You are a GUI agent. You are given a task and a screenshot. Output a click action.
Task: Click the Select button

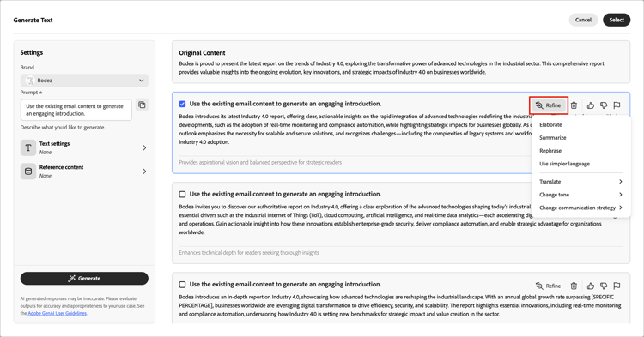pyautogui.click(x=617, y=20)
